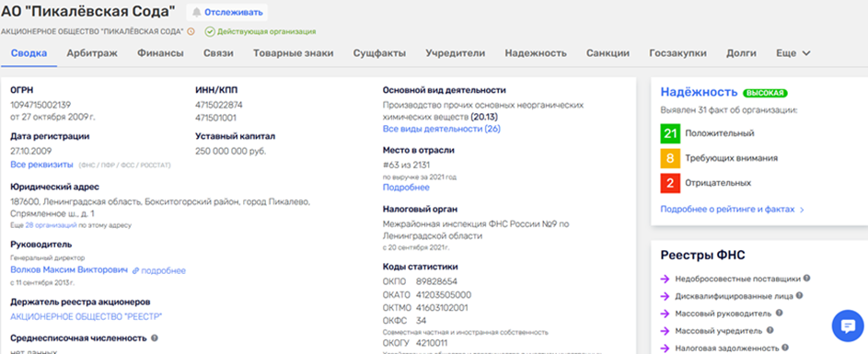Open Волков Максим Викторович profile link
Viewport: 868px width, 354px height.
[69, 270]
